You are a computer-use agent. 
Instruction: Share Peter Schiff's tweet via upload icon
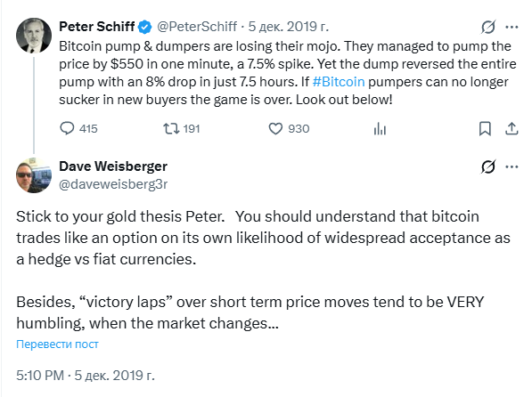(x=512, y=129)
